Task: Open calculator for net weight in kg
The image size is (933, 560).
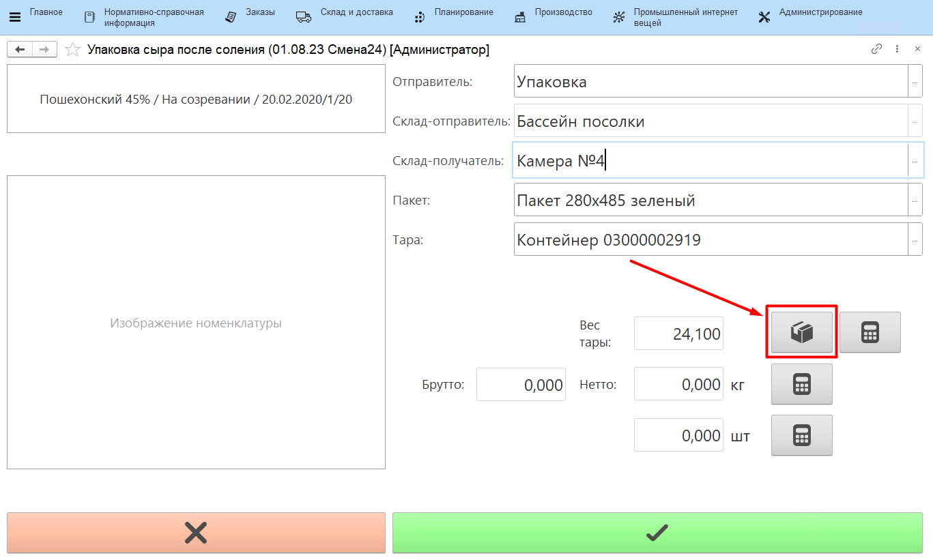Action: (801, 384)
